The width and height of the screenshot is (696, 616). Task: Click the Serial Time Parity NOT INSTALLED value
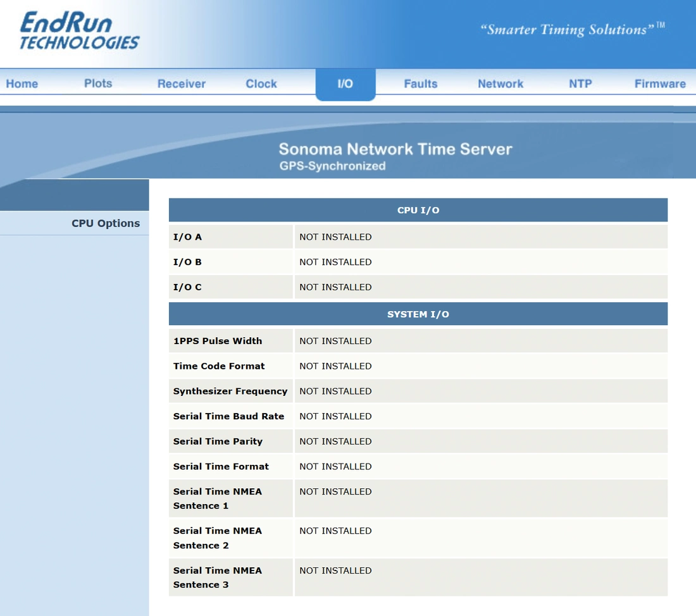(x=335, y=441)
